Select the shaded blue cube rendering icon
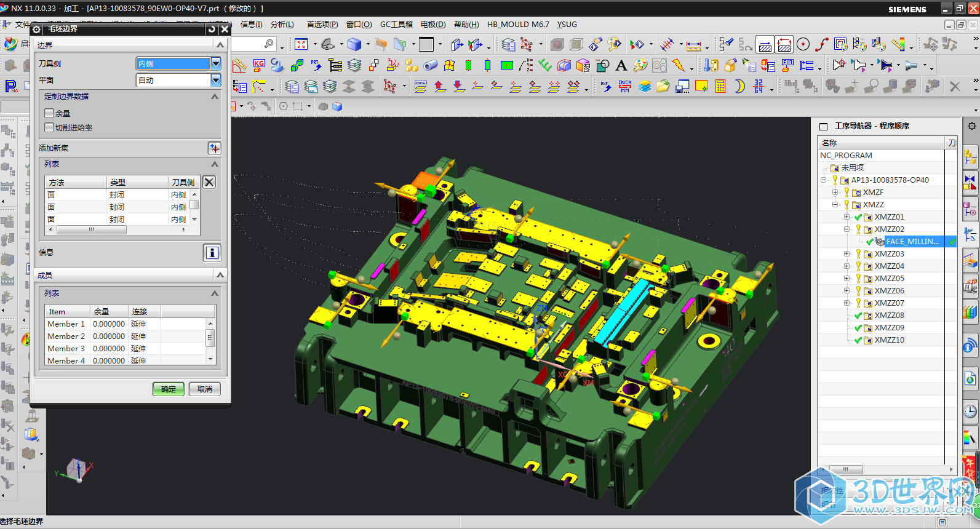Viewport: 980px width, 529px height. pyautogui.click(x=354, y=44)
